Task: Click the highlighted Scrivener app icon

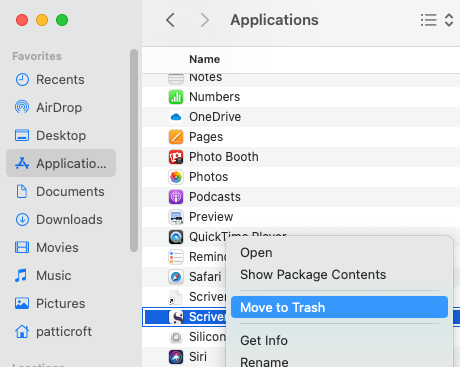Action: click(x=176, y=317)
